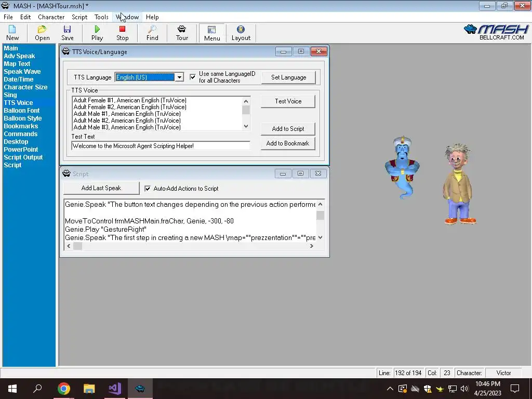Select Speak Wave in the sidebar
Image resolution: width=532 pixels, height=399 pixels.
22,72
